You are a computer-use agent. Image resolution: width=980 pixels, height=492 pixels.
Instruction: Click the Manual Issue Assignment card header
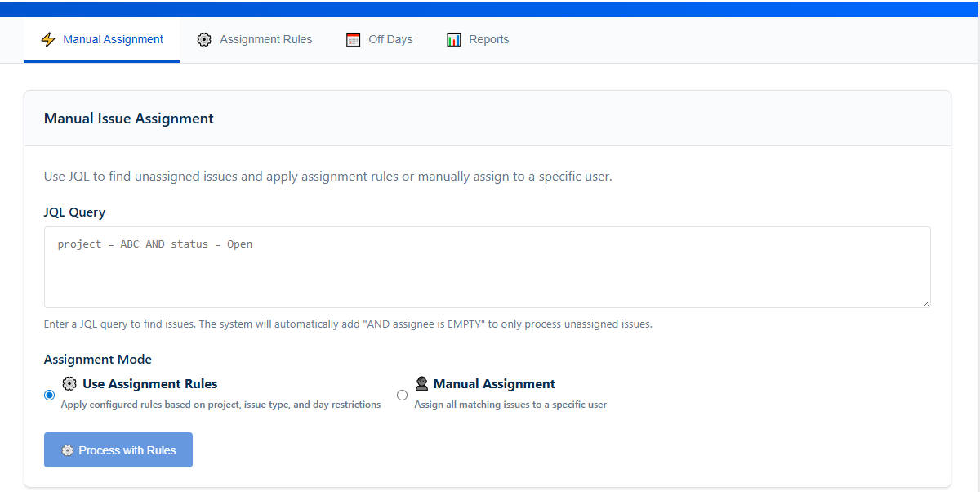point(128,118)
